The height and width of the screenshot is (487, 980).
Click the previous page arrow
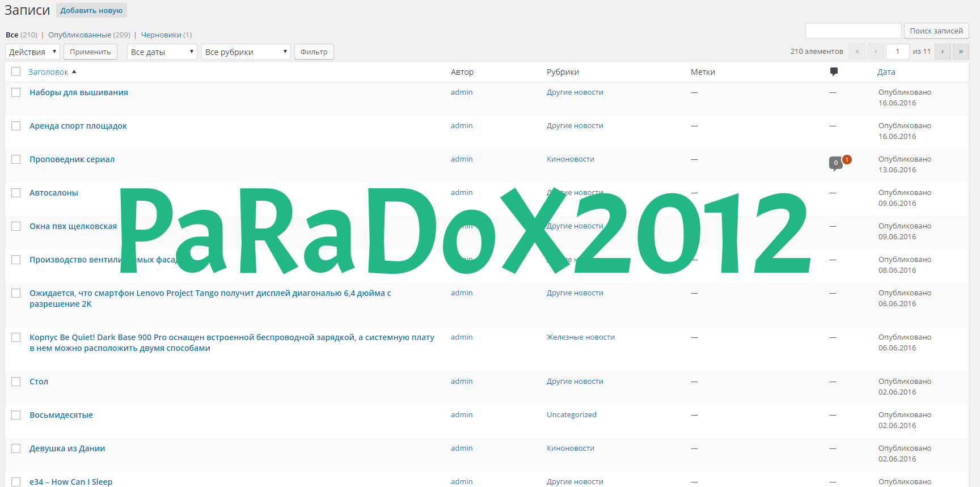(876, 52)
